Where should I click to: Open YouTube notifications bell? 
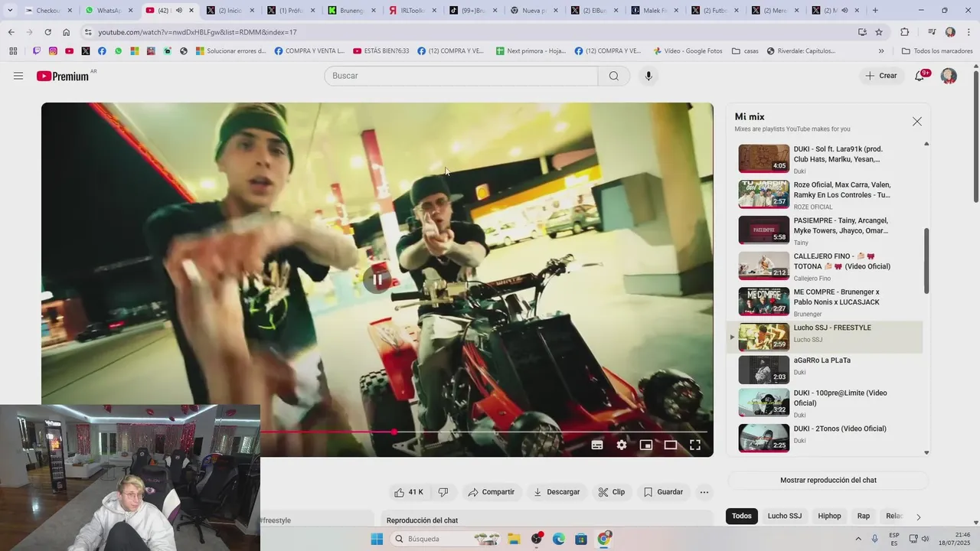tap(920, 76)
